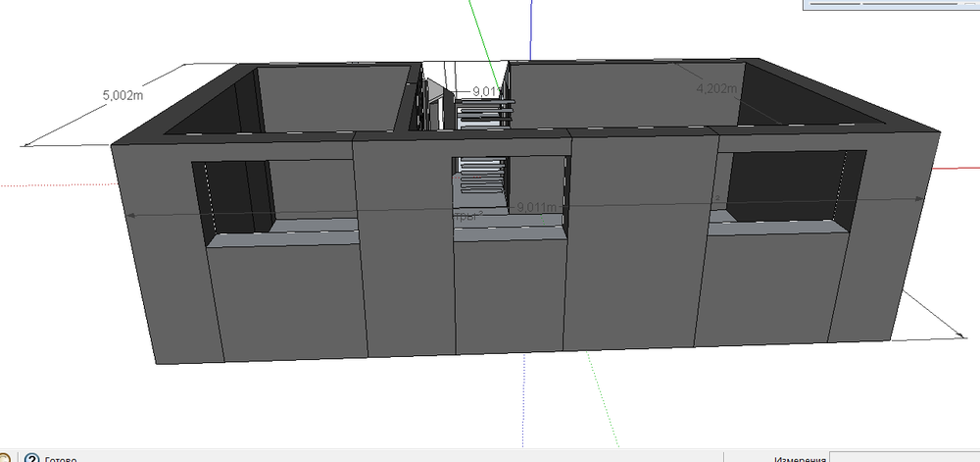
Task: Open the Instructor help icon in status bar
Action: 31,458
